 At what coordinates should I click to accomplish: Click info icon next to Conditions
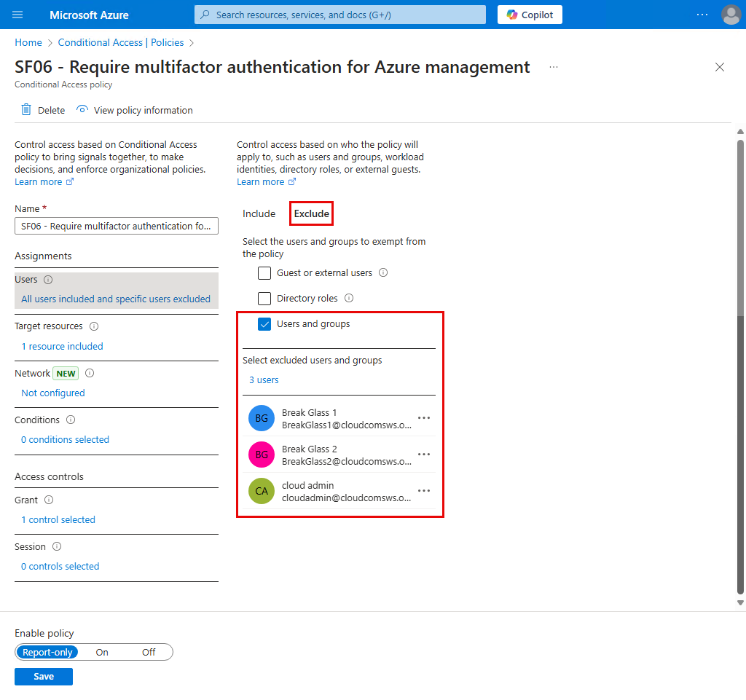click(71, 420)
